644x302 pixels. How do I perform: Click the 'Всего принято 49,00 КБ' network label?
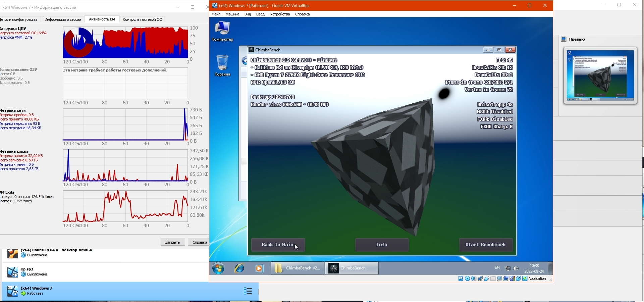19,119
